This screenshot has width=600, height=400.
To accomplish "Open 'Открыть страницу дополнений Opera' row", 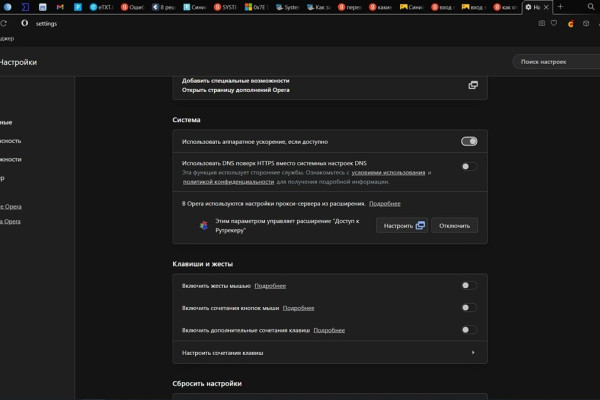I will click(x=330, y=90).
